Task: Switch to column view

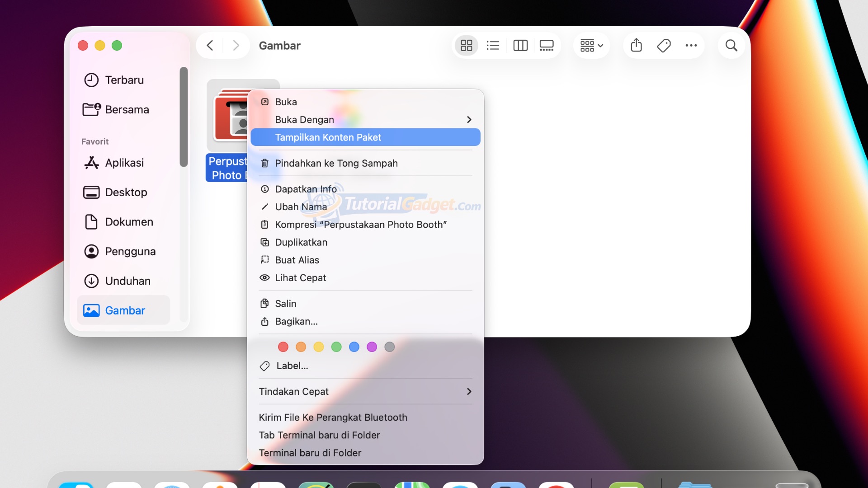Action: coord(520,46)
